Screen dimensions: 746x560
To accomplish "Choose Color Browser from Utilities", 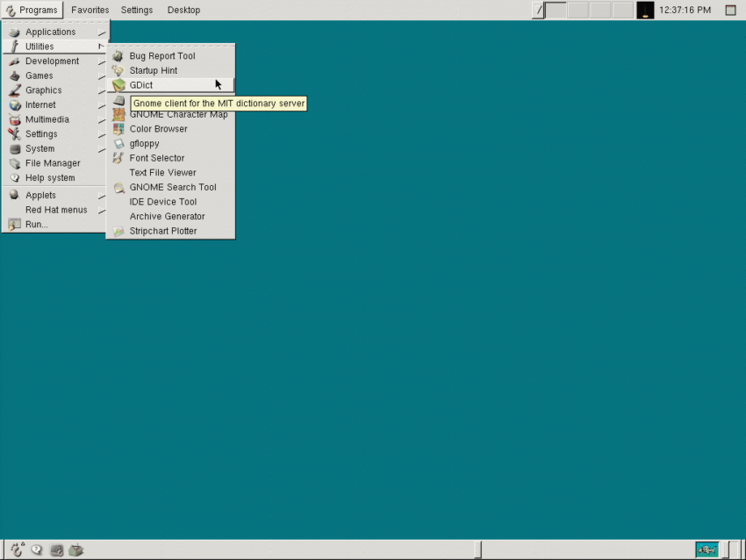I will 171,129.
